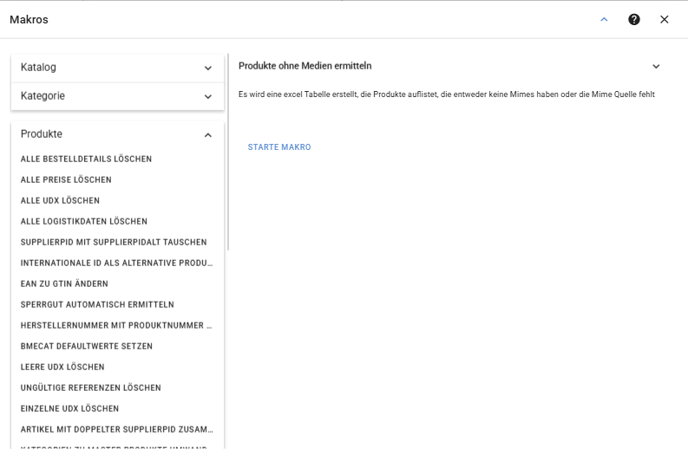
Task: Collapse the Produkte section
Action: tap(208, 135)
